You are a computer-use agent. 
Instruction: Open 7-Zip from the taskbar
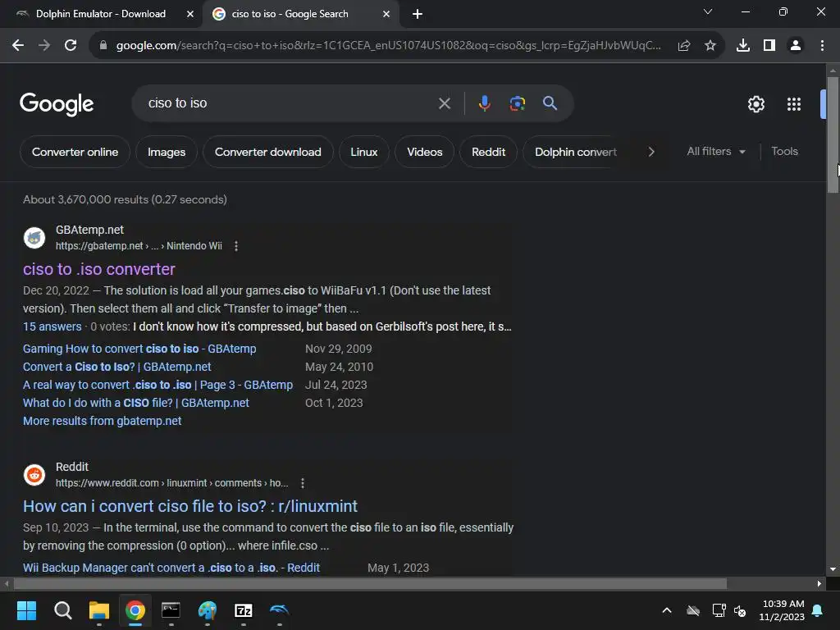coord(243,610)
